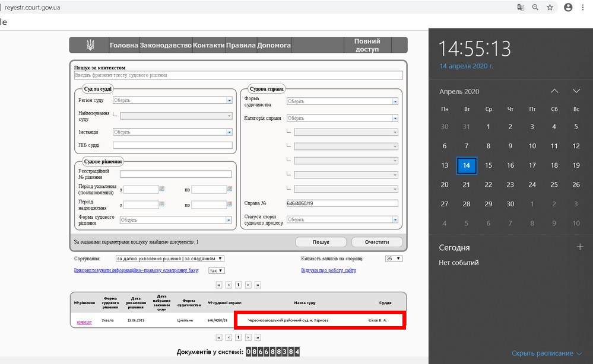Click the court name Червонозаводський районний суд м. Харкова
This screenshot has width=593, height=364.
pyautogui.click(x=288, y=320)
